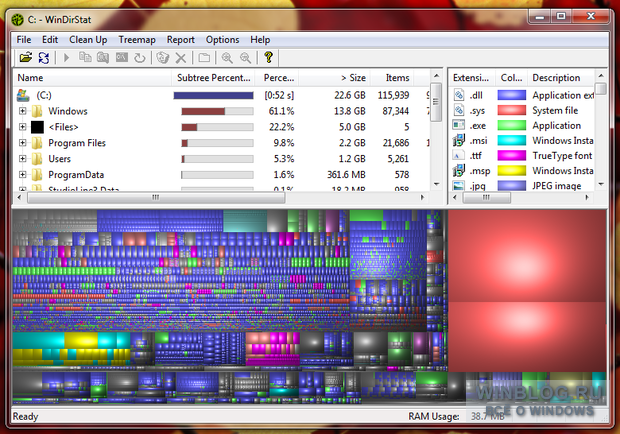Click the WinDirStat title bar application icon
The width and height of the screenshot is (620, 434).
pos(17,19)
